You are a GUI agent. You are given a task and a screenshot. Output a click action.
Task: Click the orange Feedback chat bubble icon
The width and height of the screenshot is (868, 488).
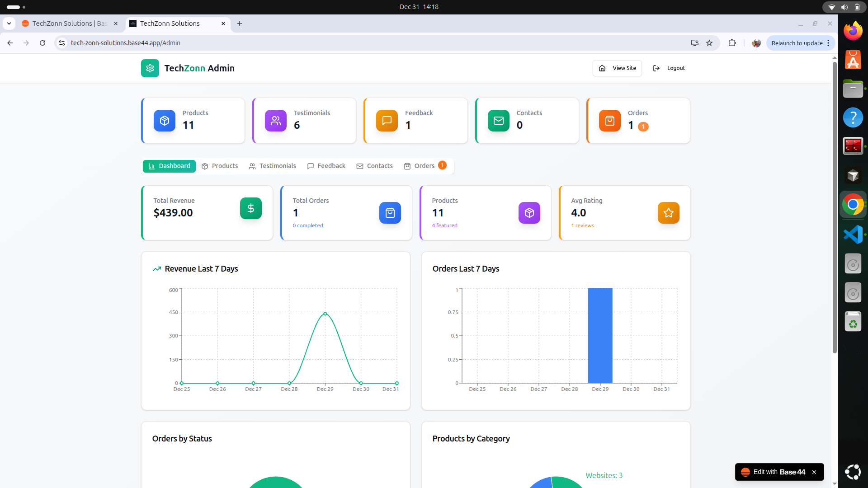[x=387, y=121]
